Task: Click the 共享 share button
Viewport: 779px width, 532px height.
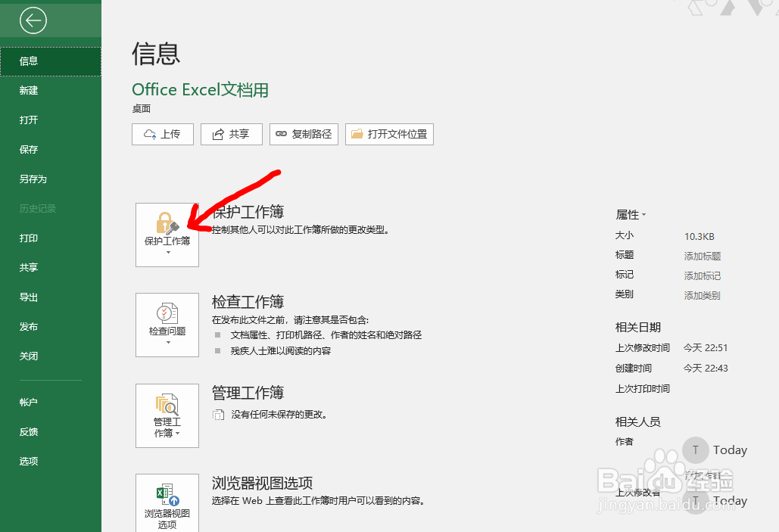Action: [x=231, y=134]
